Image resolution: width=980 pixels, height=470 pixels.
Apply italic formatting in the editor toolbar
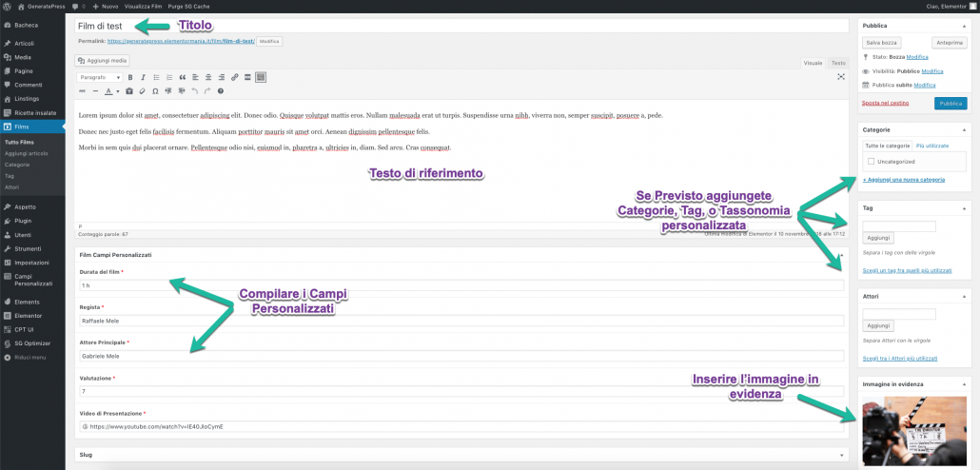pyautogui.click(x=144, y=77)
